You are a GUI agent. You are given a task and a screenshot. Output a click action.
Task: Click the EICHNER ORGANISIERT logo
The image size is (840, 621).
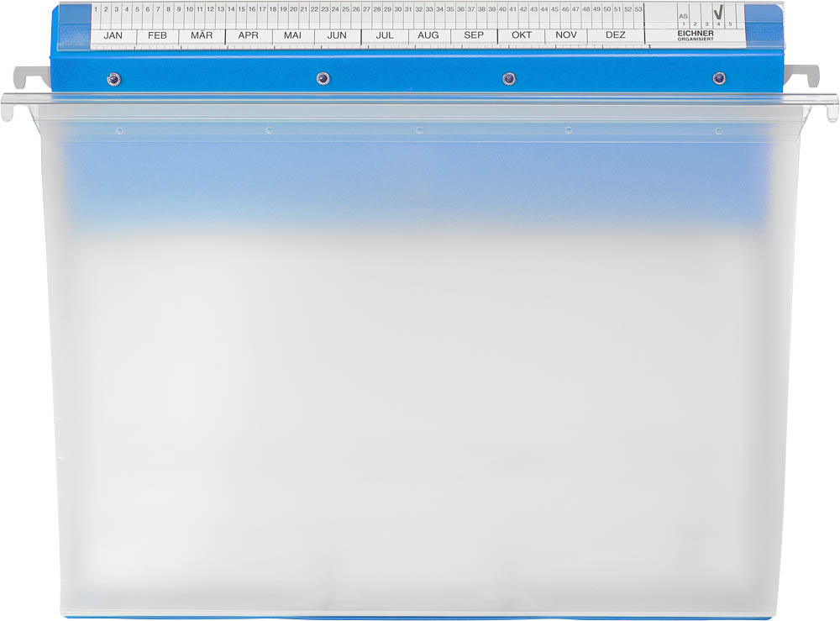(696, 35)
